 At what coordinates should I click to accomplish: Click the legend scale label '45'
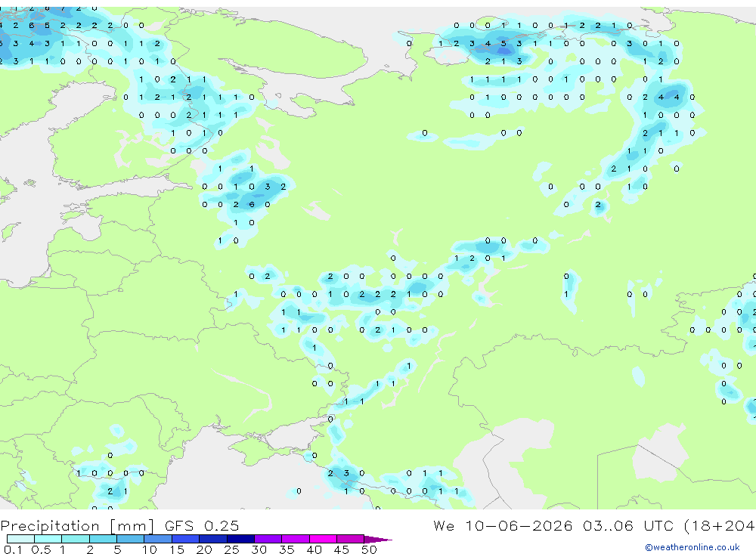342,549
